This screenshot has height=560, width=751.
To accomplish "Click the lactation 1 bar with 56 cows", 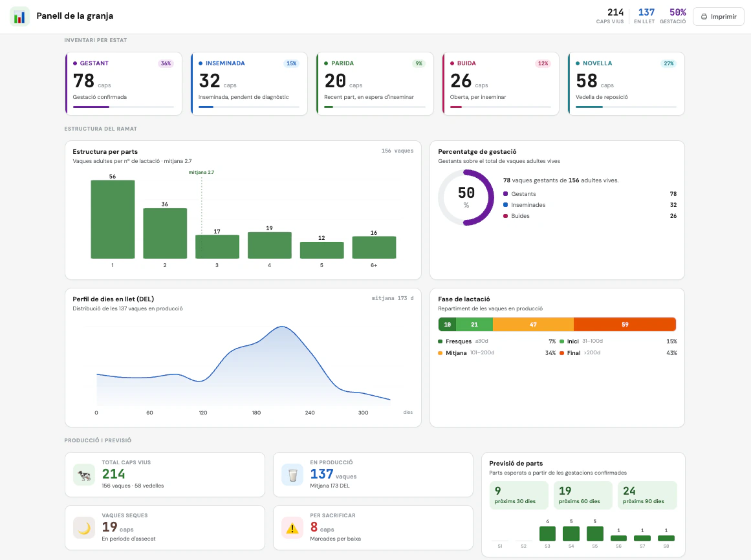I will tap(113, 219).
